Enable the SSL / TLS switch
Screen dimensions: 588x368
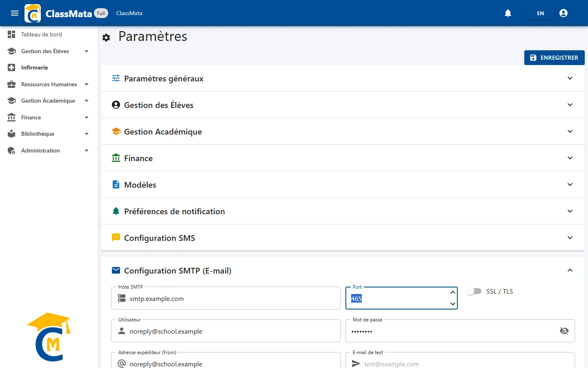point(474,292)
